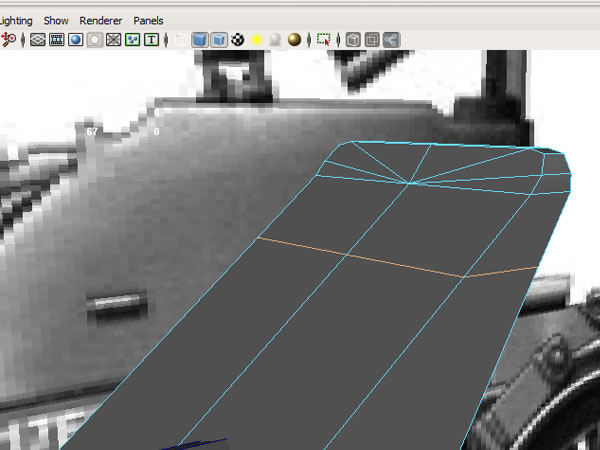Switch to wireframe display with the faded cube icon

(x=181, y=40)
